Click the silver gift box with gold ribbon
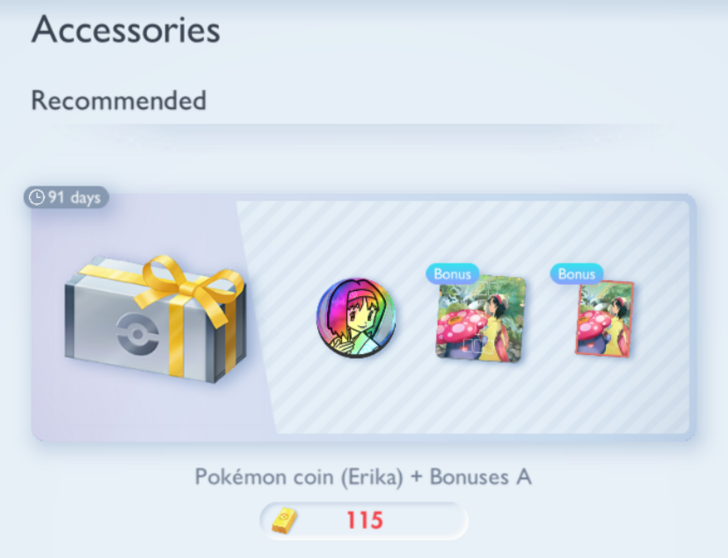The height and width of the screenshot is (558, 728). (x=155, y=319)
